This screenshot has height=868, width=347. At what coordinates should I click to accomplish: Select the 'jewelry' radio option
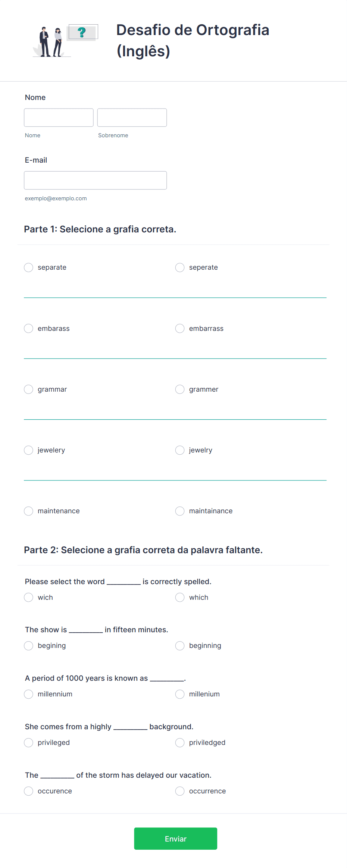click(180, 450)
